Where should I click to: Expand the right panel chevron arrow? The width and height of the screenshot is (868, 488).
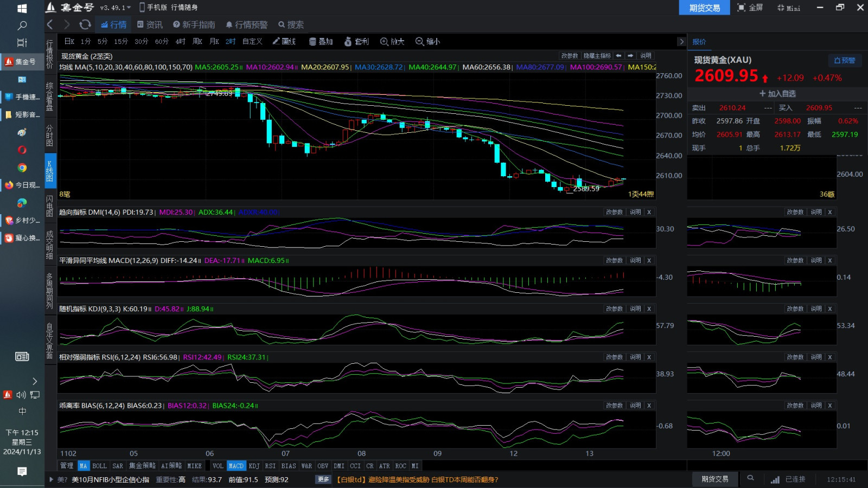coord(681,41)
